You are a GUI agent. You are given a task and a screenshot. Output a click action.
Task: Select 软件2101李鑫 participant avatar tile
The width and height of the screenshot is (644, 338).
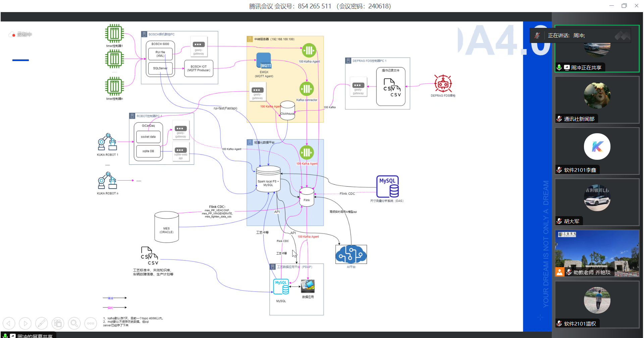coord(597,151)
